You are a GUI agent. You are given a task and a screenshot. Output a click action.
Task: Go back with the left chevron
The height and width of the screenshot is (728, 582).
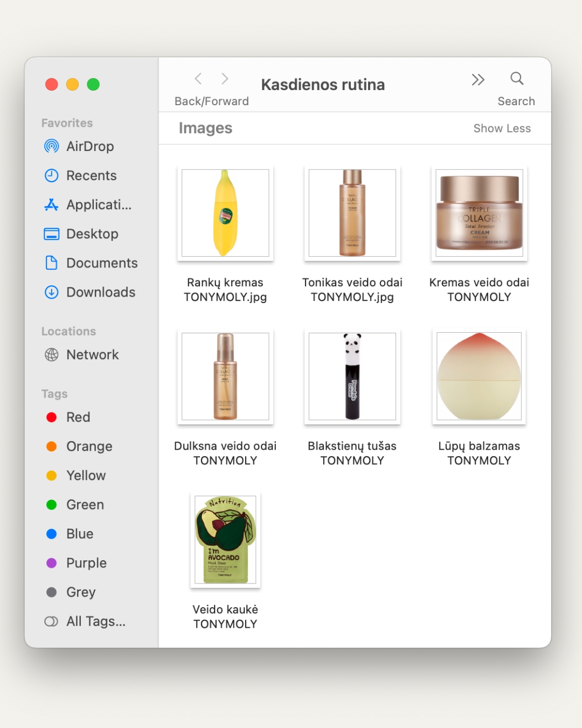[198, 79]
